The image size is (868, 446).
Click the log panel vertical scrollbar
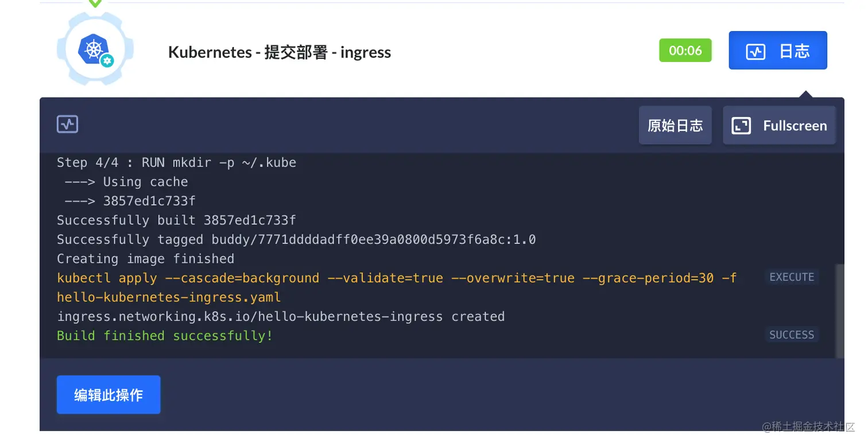[x=839, y=310]
